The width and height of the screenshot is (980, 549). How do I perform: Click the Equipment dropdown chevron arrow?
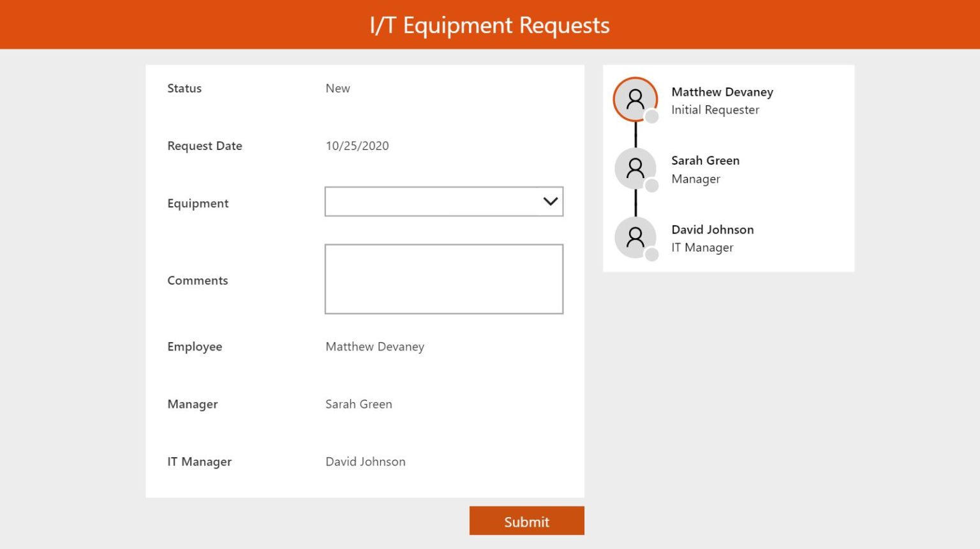pos(549,201)
